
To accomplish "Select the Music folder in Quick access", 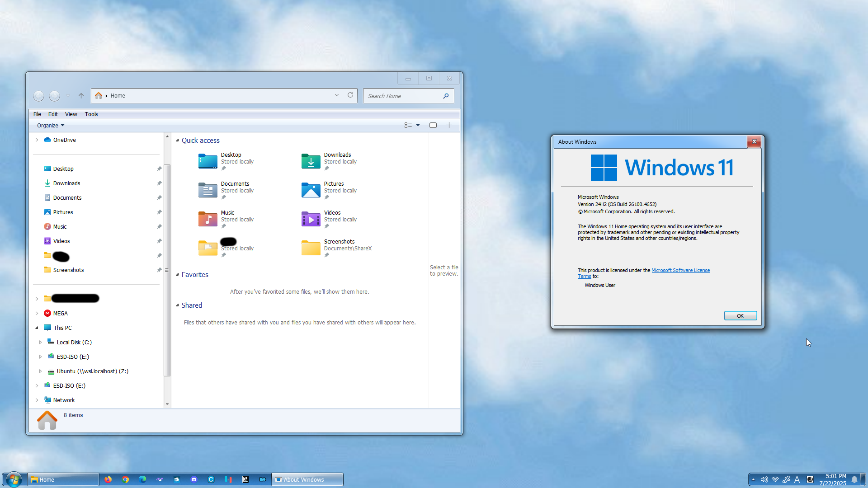I will [x=226, y=219].
